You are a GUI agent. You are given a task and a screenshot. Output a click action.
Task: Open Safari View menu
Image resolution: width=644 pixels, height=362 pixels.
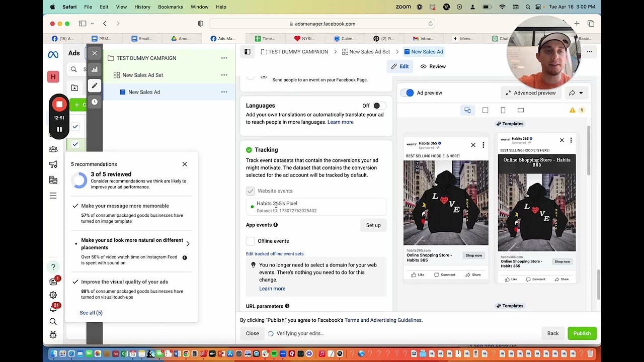121,7
